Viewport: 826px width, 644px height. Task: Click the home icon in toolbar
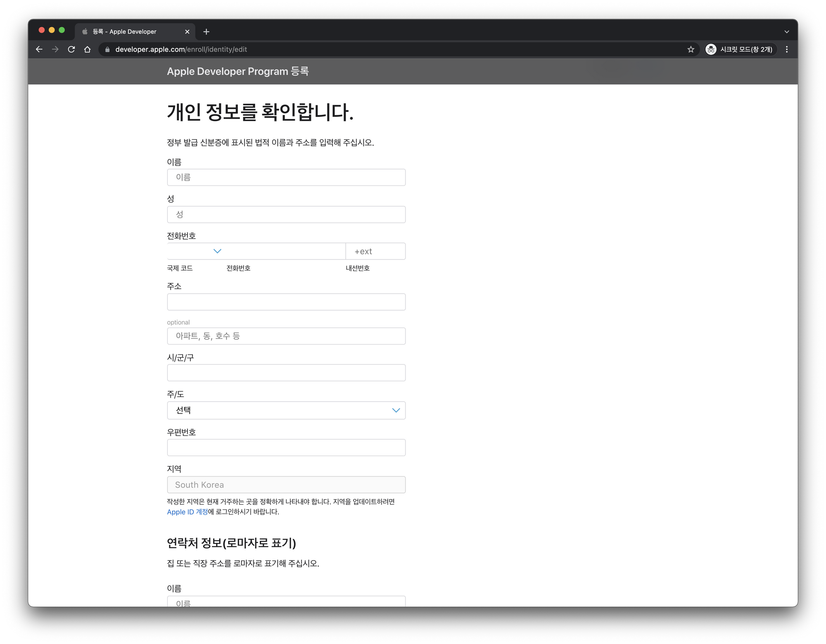[x=87, y=49]
